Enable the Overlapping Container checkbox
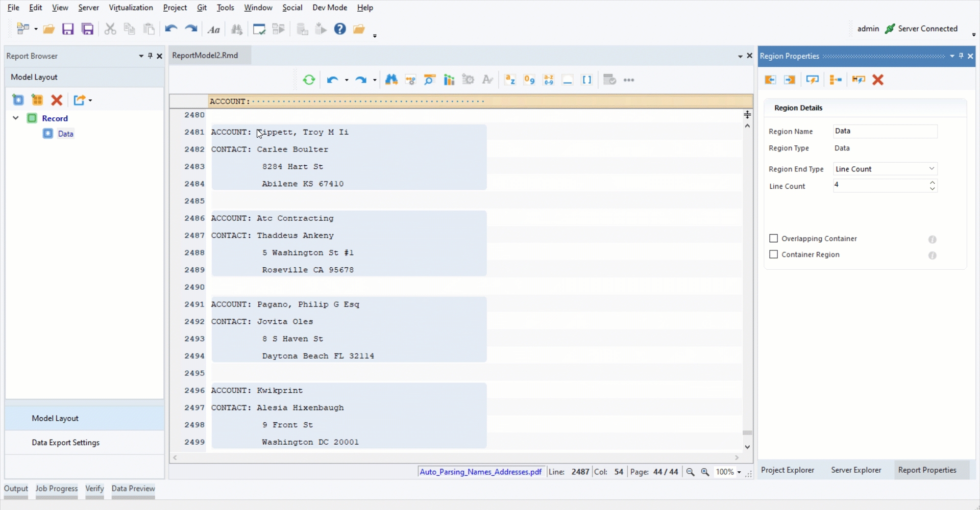 773,239
